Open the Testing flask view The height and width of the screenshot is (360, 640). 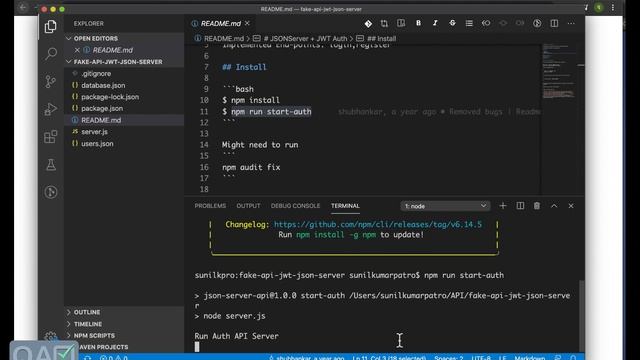tap(51, 164)
